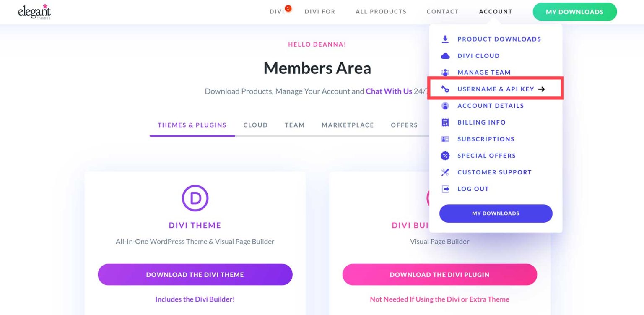The height and width of the screenshot is (315, 644).
Task: Click the arrow next to Username & API Key
Action: click(542, 89)
